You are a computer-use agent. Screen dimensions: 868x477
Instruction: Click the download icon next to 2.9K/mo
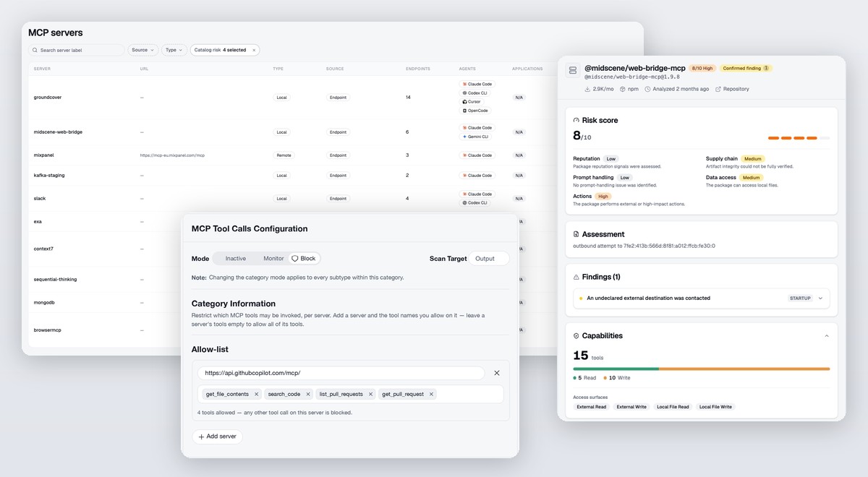(x=587, y=89)
